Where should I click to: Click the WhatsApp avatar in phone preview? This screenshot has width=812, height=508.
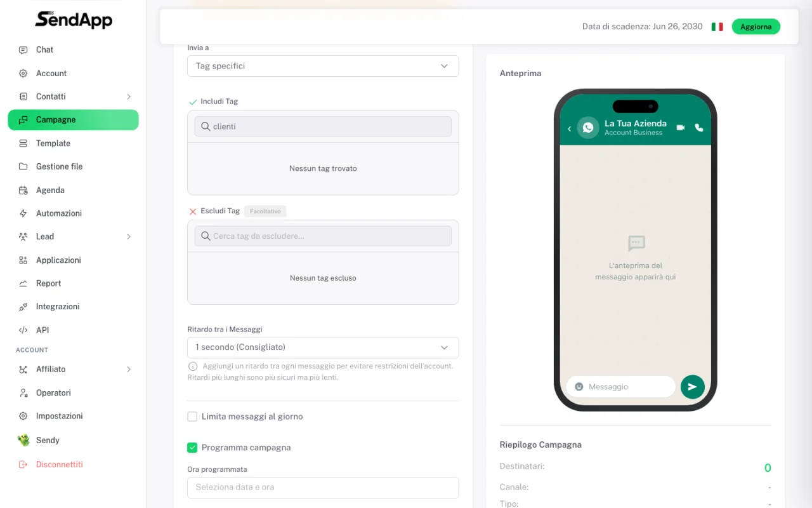pyautogui.click(x=588, y=128)
